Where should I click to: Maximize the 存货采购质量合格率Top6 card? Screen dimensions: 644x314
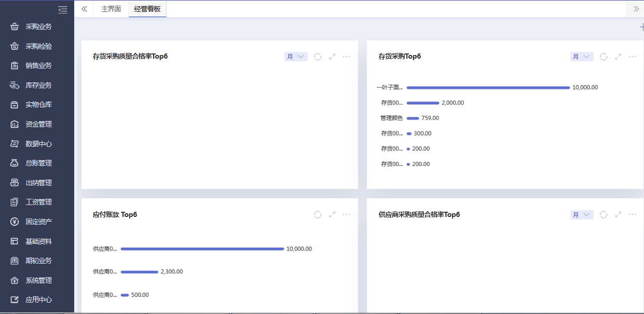(x=332, y=57)
